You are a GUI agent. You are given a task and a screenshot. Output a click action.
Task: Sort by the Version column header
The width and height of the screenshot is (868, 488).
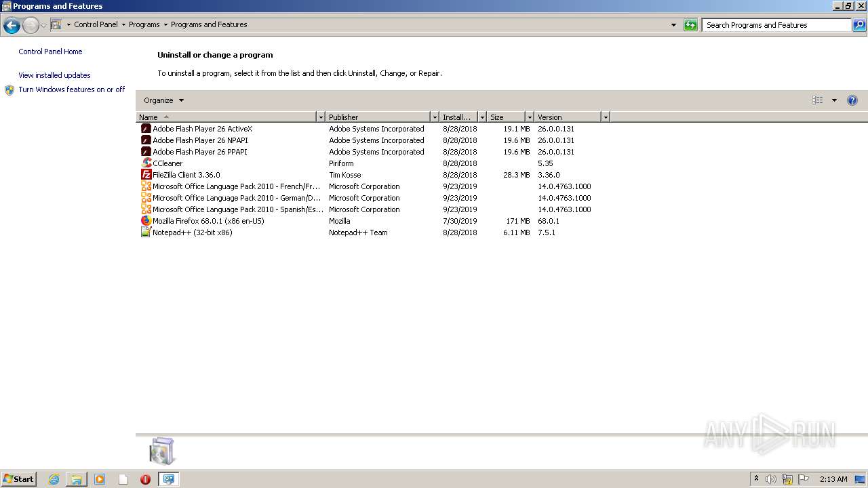568,117
